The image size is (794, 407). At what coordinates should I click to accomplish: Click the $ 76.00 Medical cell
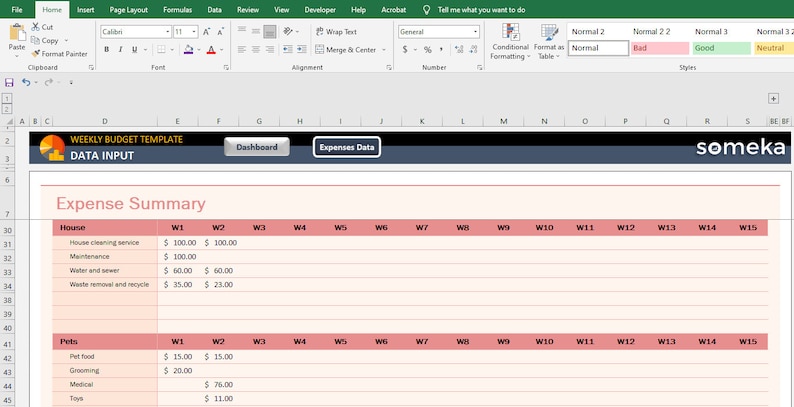218,385
